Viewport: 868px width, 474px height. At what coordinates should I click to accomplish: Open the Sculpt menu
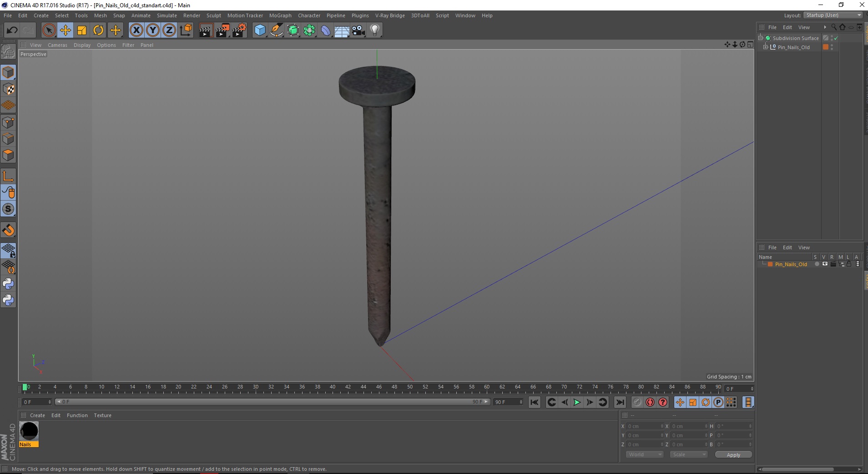tap(213, 15)
